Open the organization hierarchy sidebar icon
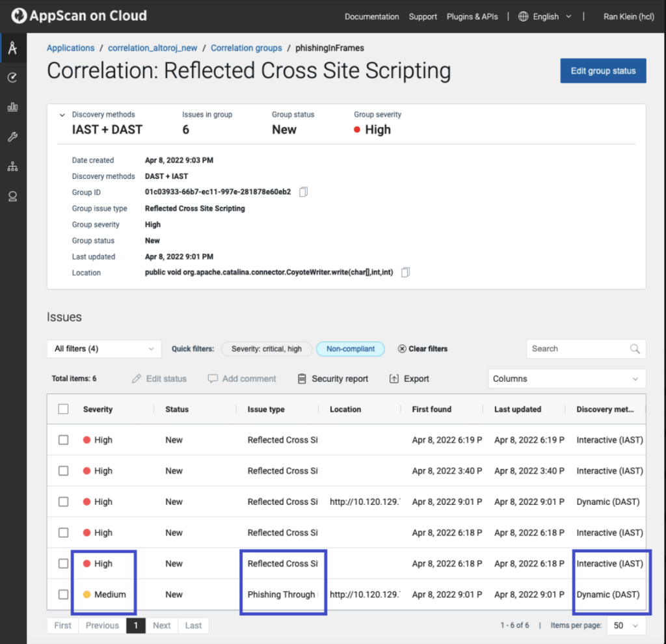Screen dimensions: 666x644 point(13,167)
